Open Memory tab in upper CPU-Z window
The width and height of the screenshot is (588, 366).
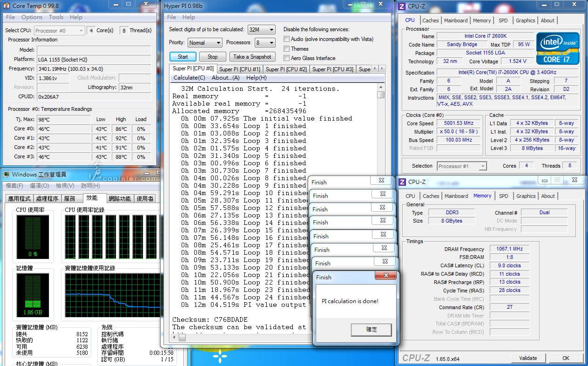click(x=482, y=20)
